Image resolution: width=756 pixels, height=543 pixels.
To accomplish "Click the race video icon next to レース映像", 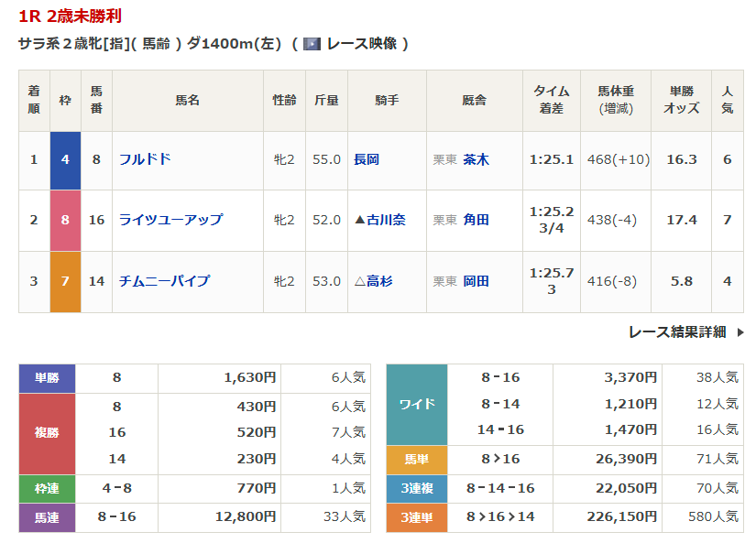I will 312,43.
